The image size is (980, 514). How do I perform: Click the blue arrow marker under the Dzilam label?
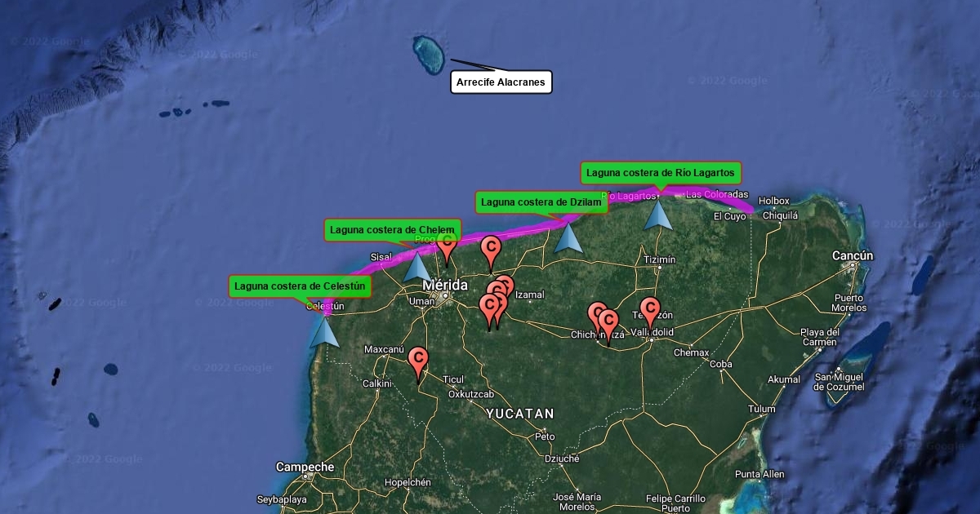(568, 237)
